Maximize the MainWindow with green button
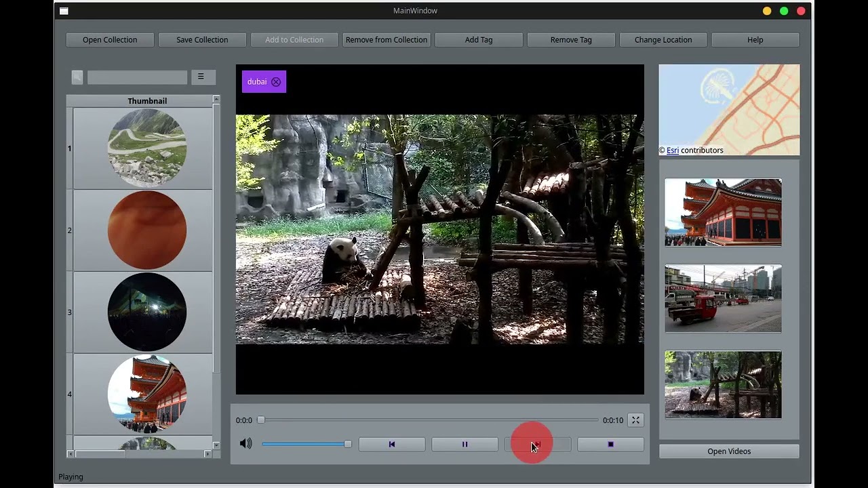The image size is (868, 488). point(784,11)
